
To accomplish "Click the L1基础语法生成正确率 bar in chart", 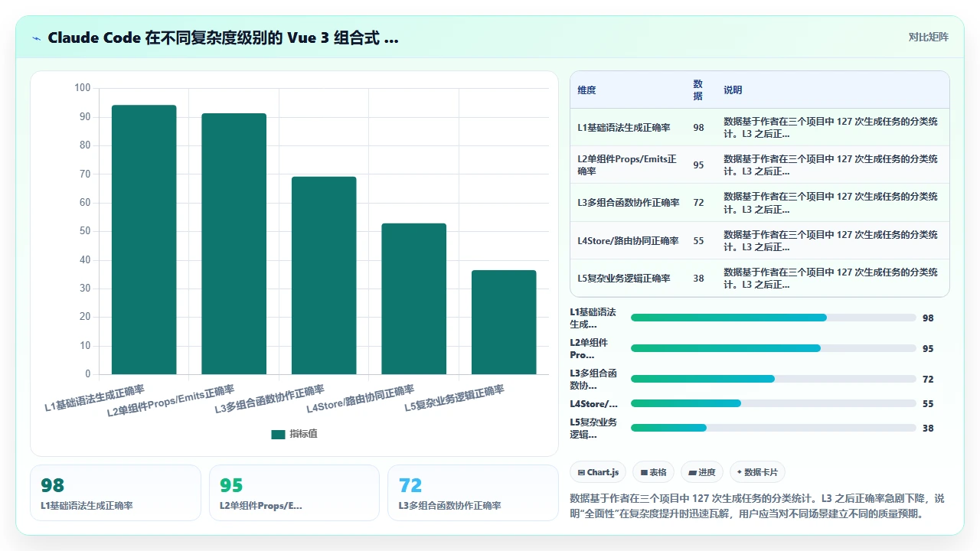I will tap(144, 240).
